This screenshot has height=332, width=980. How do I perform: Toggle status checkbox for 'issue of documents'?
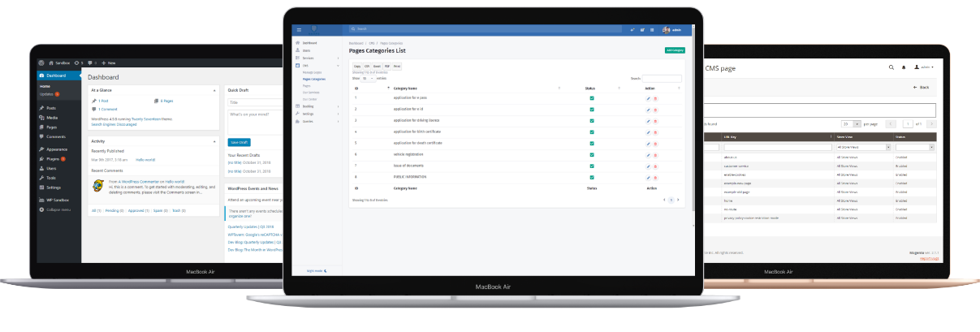(x=592, y=165)
